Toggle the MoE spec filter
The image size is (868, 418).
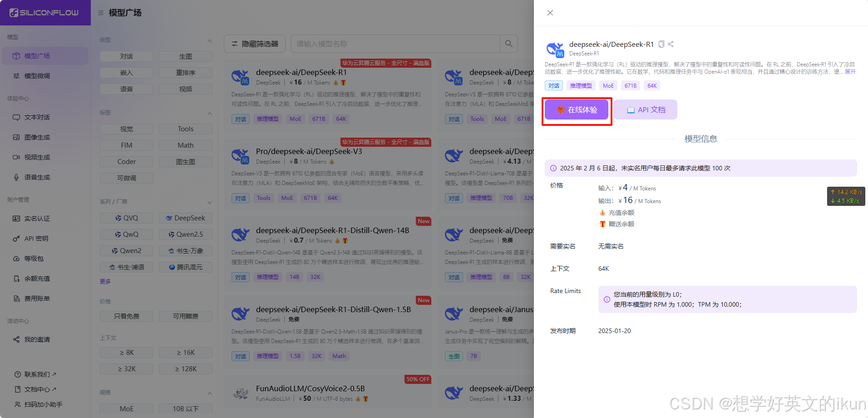coord(127,409)
